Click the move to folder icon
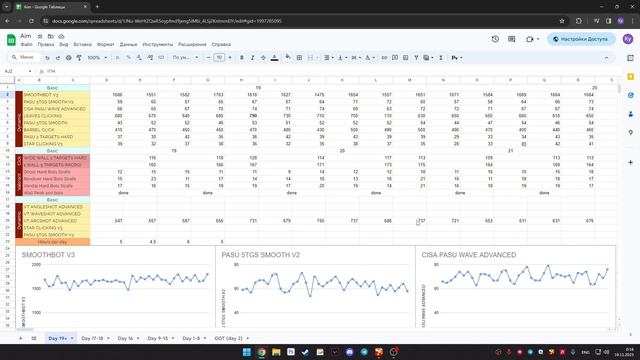The image size is (640, 360). [51, 36]
